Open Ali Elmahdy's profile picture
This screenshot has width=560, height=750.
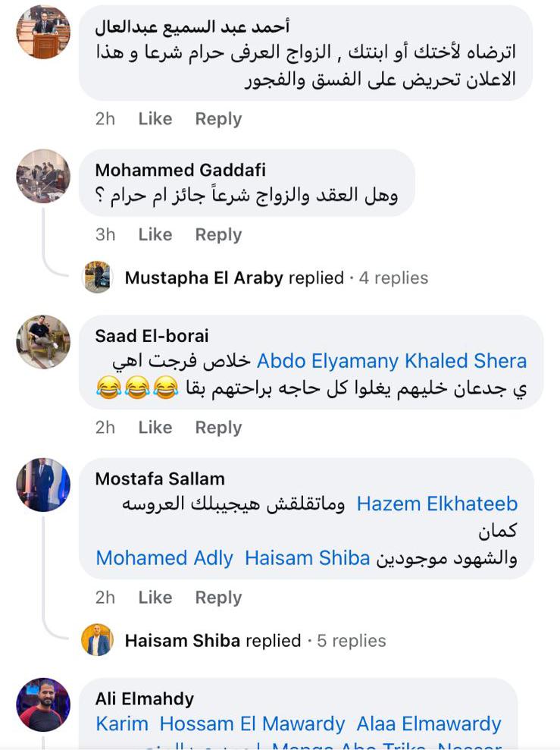(43, 704)
